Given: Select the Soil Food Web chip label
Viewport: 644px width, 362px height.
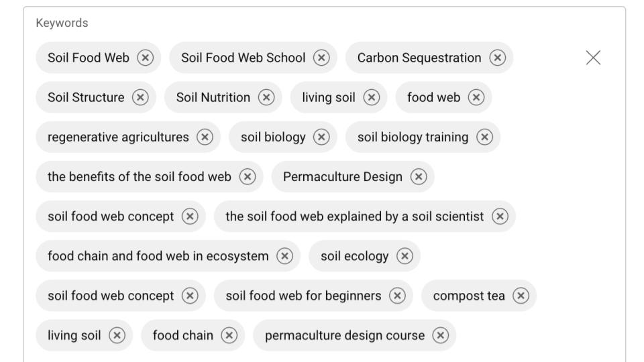Looking at the screenshot, I should (x=89, y=58).
